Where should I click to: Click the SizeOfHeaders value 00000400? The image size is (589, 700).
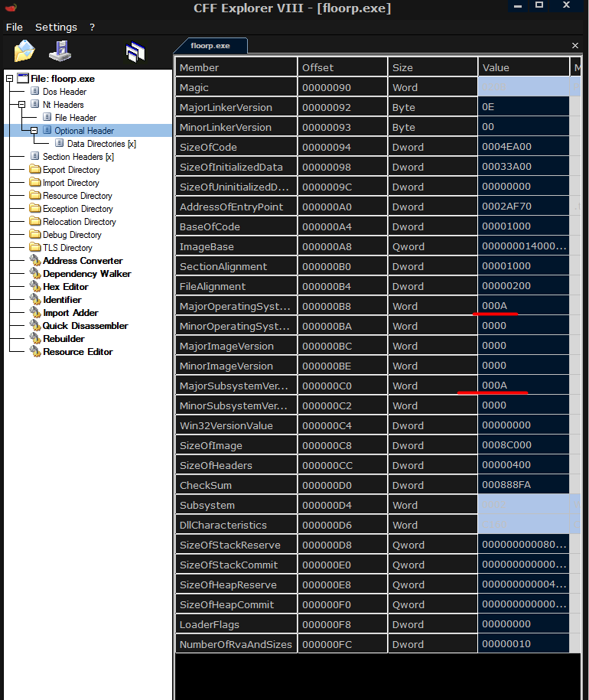point(524,464)
